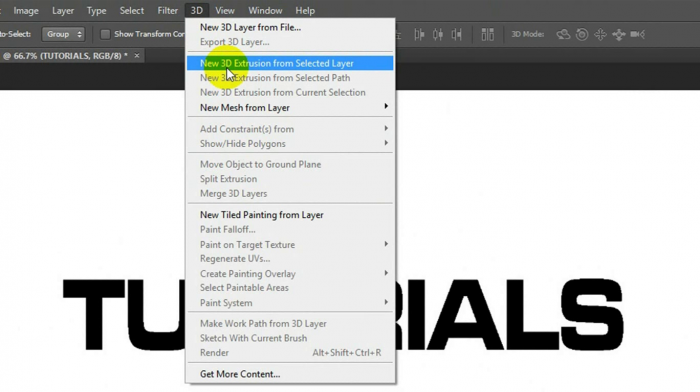700x392 pixels.
Task: Choose New 3D Extrusion from Current Selection
Action: 290,92
